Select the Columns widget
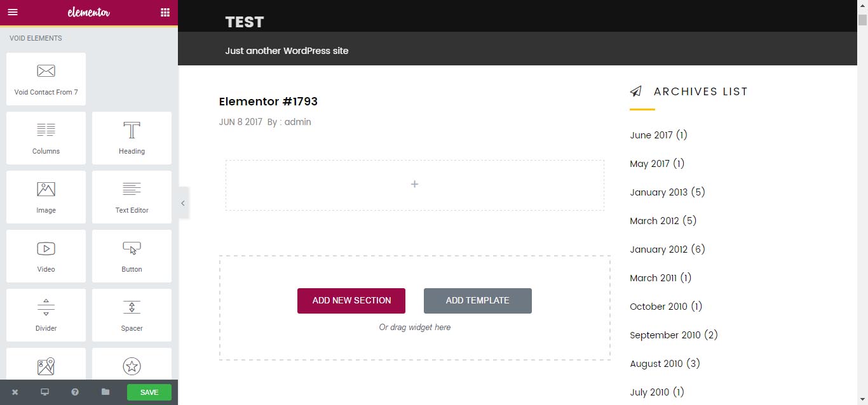Viewport: 868px width, 405px height. pos(46,138)
